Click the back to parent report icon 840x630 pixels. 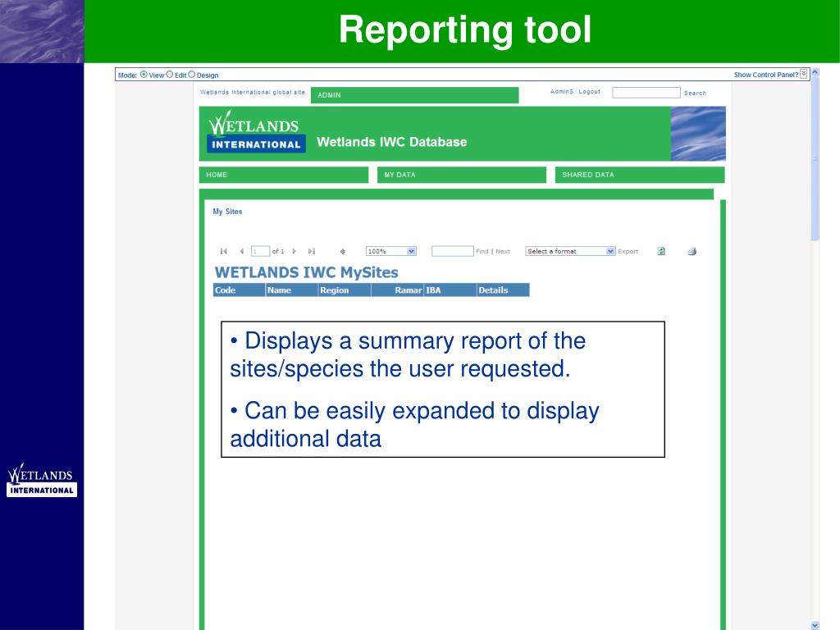click(343, 251)
